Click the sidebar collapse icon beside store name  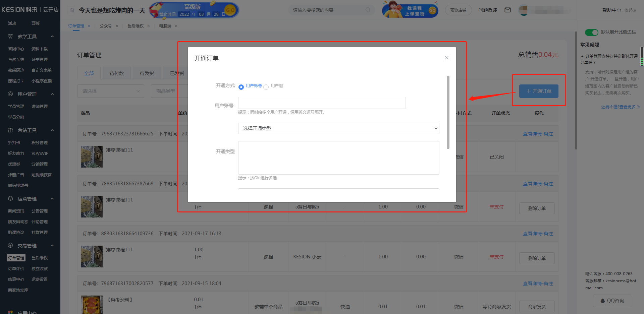pyautogui.click(x=71, y=10)
